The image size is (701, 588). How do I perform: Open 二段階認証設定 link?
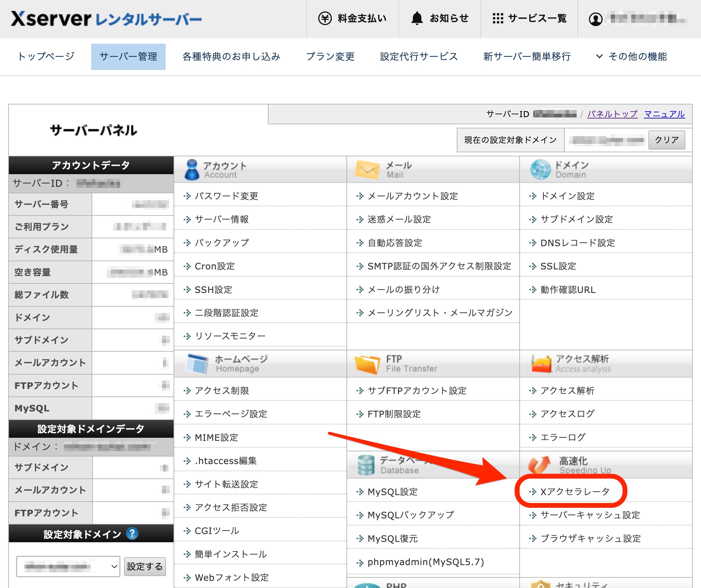pos(226,313)
